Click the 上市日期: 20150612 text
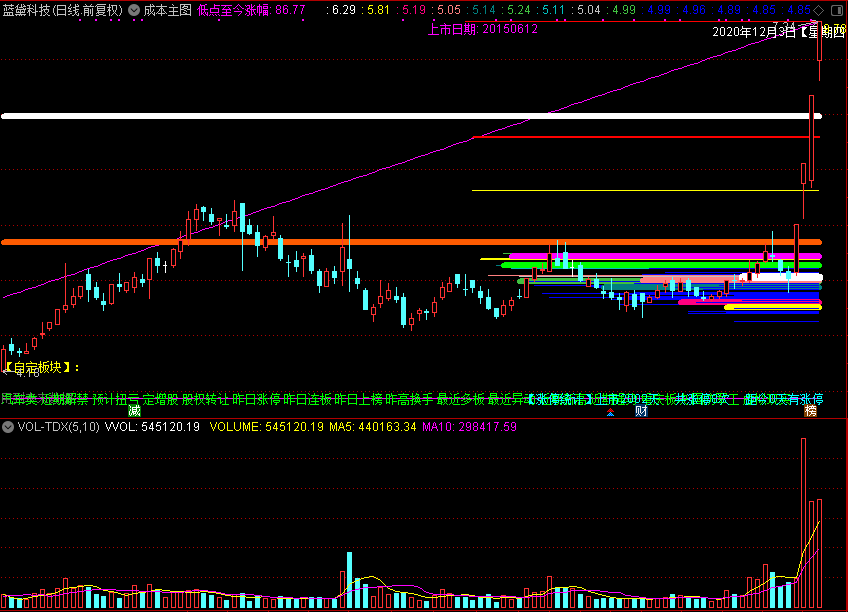The height and width of the screenshot is (612, 848). coord(483,29)
